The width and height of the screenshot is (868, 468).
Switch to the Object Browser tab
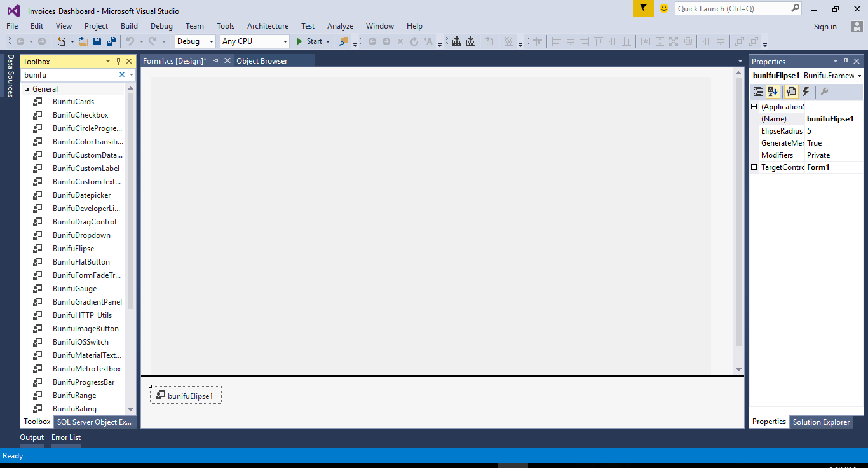[x=262, y=61]
